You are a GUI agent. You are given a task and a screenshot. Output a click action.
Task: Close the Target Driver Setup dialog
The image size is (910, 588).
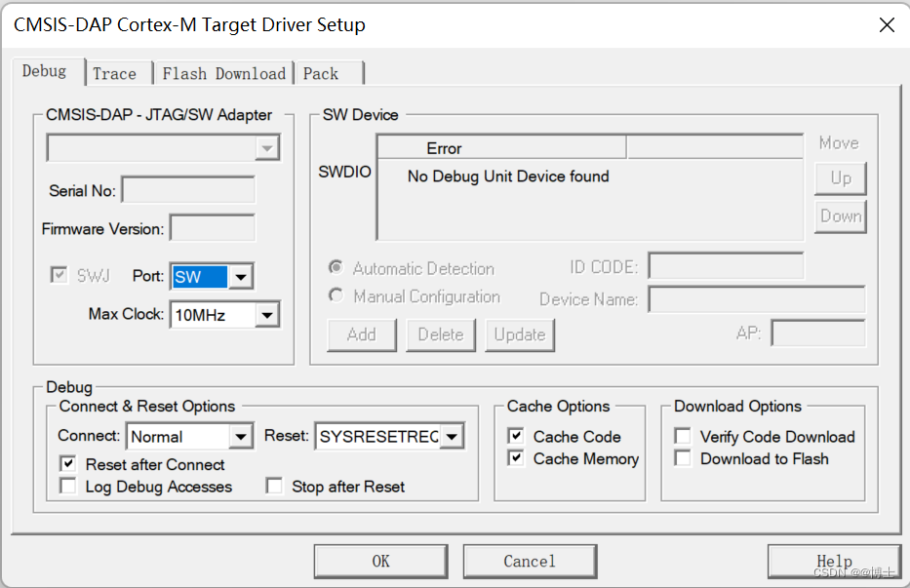tap(887, 25)
